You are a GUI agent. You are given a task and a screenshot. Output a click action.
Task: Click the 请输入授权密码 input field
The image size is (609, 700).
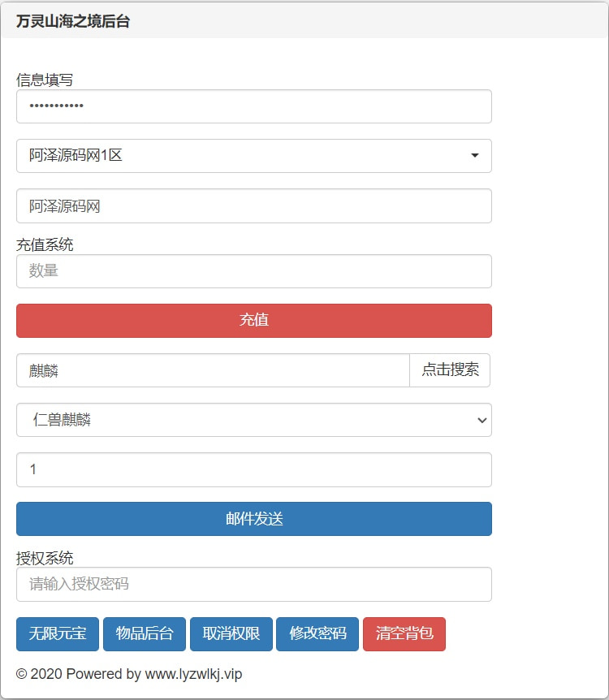pyautogui.click(x=253, y=584)
